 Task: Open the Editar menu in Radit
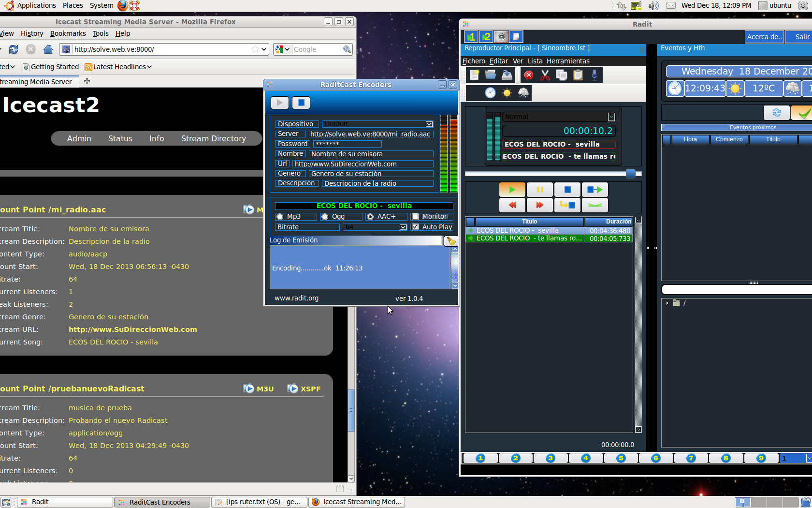click(499, 61)
